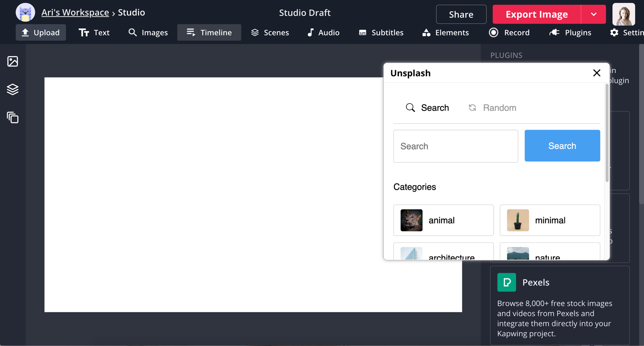Click the workspace cat avatar icon

tap(25, 13)
